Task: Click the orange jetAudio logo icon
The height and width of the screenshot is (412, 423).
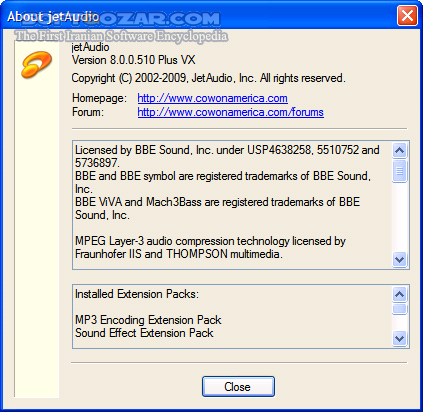Action: 36,64
